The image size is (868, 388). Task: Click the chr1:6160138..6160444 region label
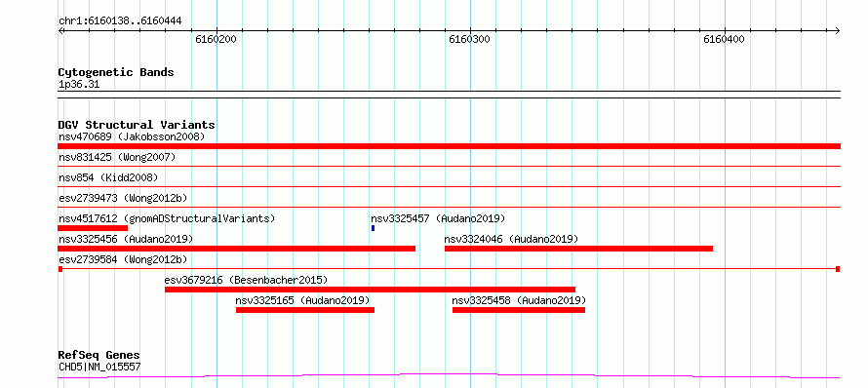120,21
